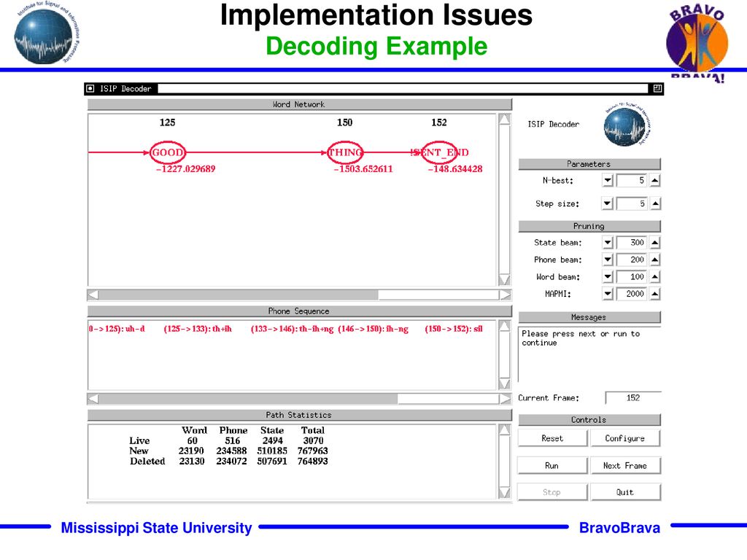Select the !SENT_END word node
747x560 pixels.
[439, 152]
